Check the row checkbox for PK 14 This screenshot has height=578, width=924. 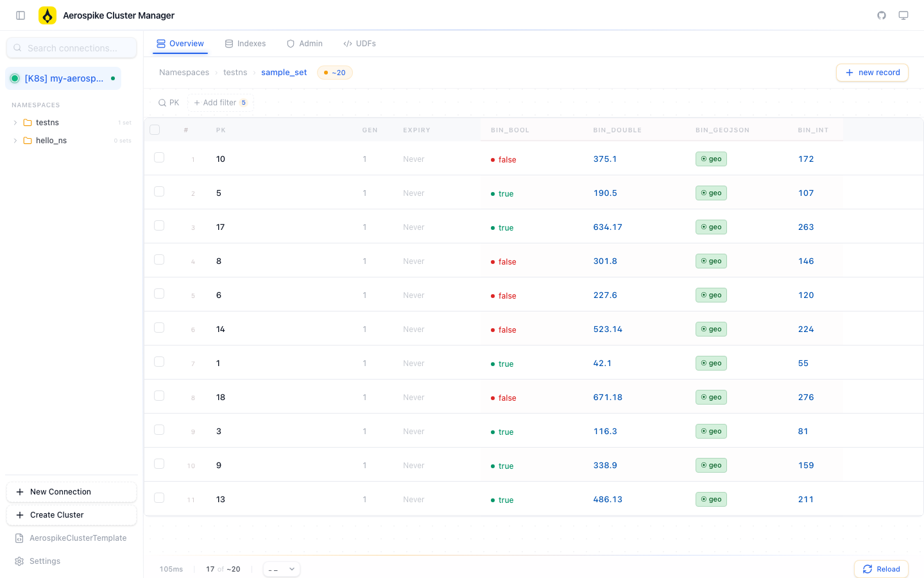click(x=159, y=328)
